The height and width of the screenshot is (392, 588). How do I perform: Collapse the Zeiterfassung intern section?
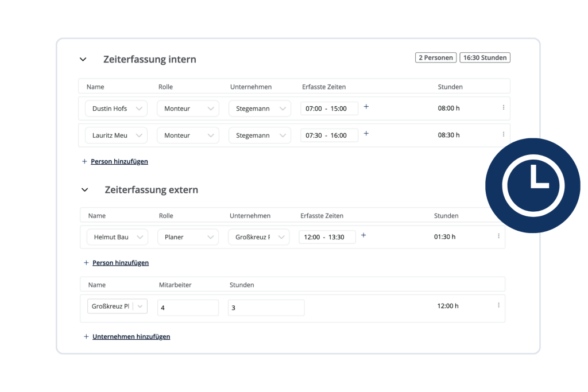pos(83,59)
